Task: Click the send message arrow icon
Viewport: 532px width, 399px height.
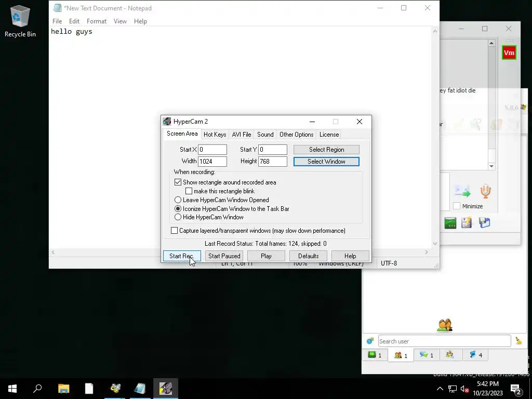Action: click(x=462, y=191)
